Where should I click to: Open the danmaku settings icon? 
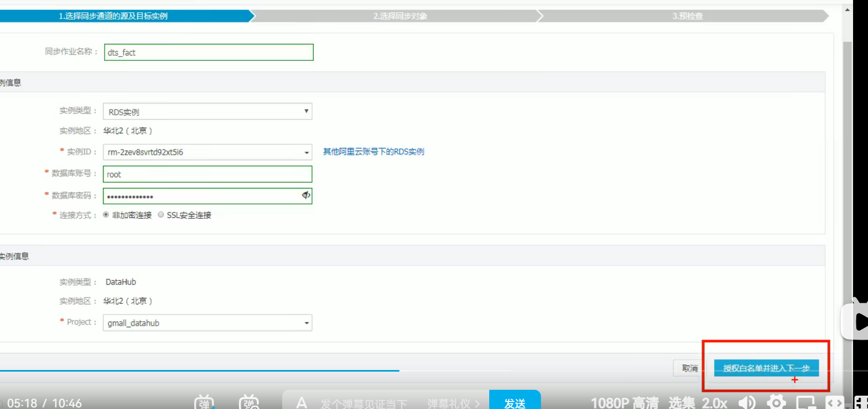pos(249,403)
